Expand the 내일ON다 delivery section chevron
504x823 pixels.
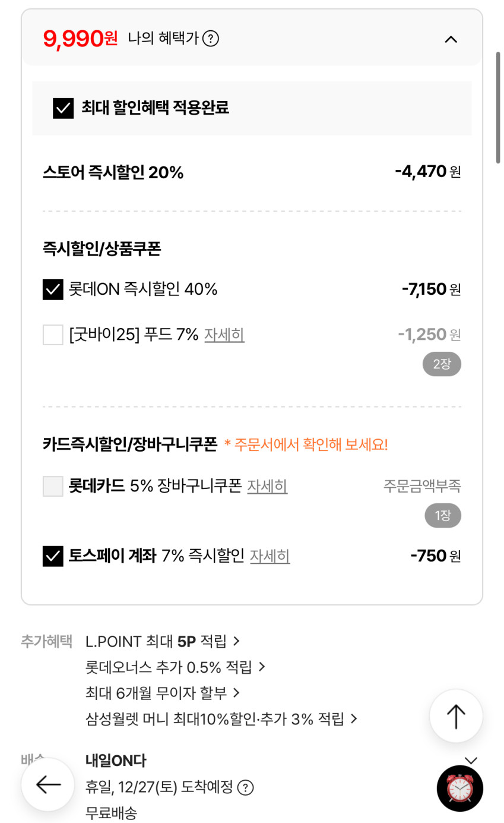click(471, 760)
